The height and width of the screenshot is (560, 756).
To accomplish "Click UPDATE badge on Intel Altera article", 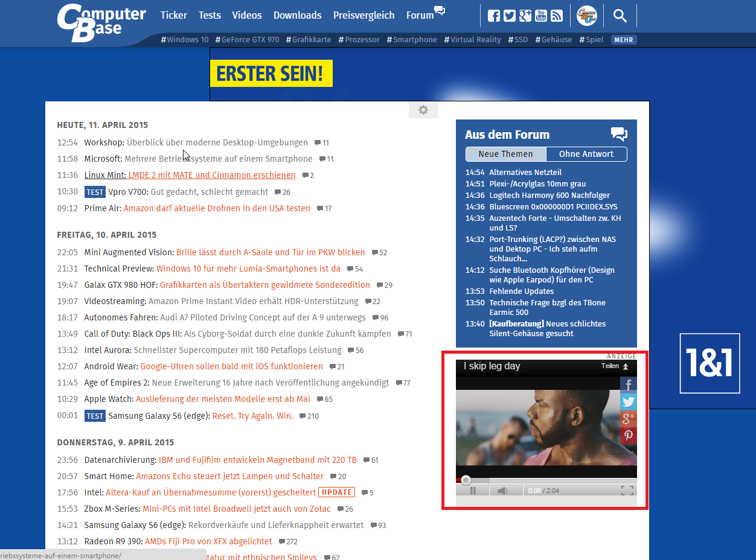I will click(x=336, y=492).
